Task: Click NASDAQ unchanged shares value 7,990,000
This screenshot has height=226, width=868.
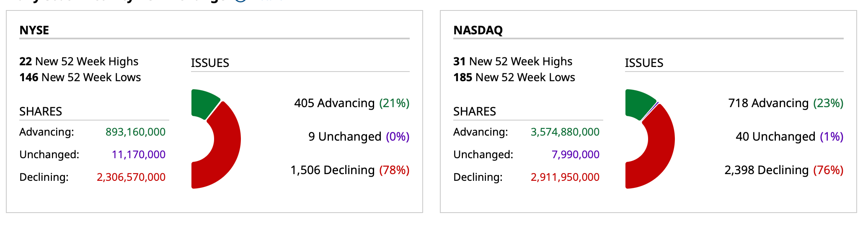Action: coord(576,154)
